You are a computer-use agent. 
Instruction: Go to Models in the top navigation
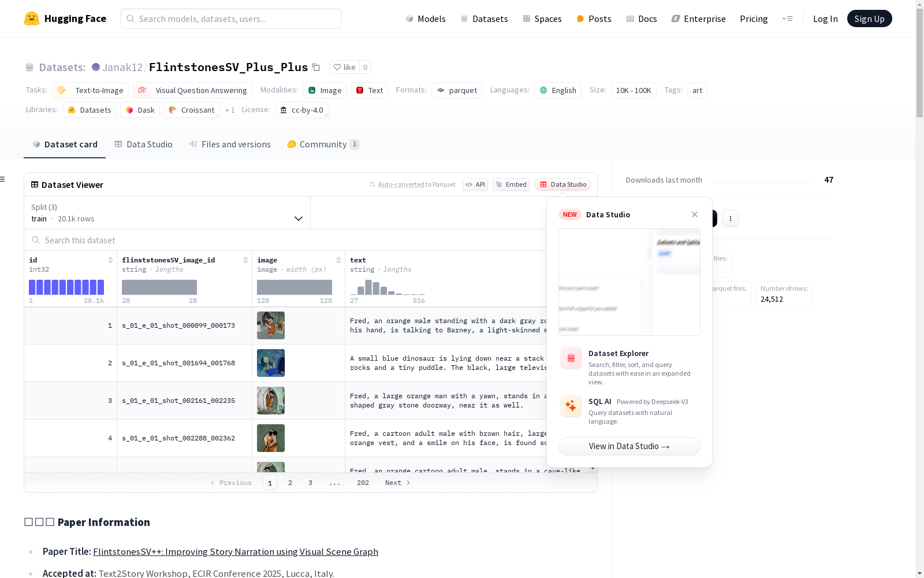[426, 18]
